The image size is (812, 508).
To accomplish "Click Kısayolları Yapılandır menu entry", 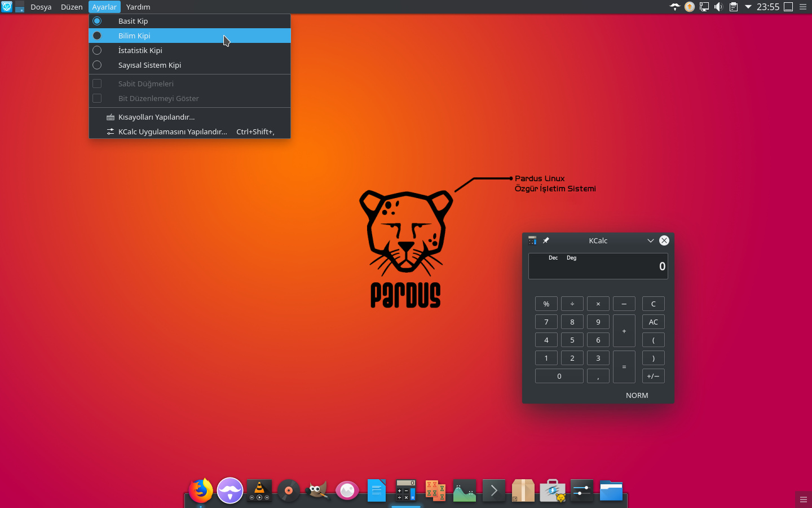I will [x=156, y=117].
